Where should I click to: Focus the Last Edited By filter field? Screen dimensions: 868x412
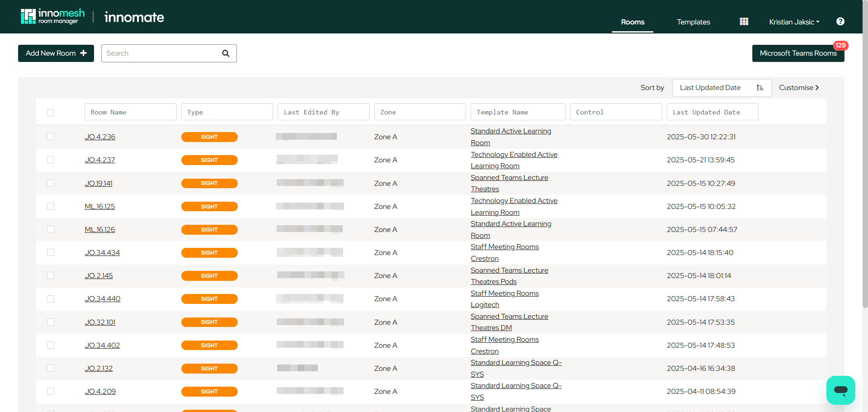point(323,112)
